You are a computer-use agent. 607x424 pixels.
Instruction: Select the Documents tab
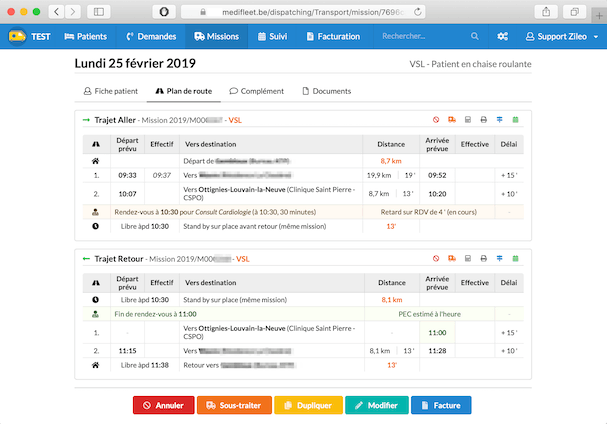325,91
